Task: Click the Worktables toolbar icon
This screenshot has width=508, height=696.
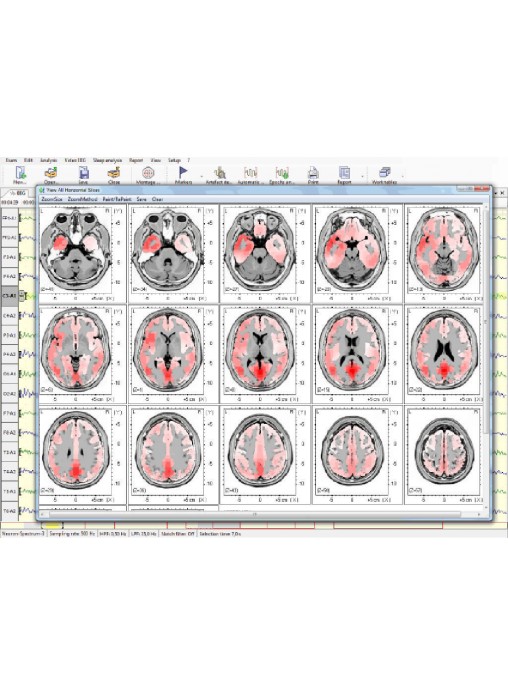Action: 385,174
